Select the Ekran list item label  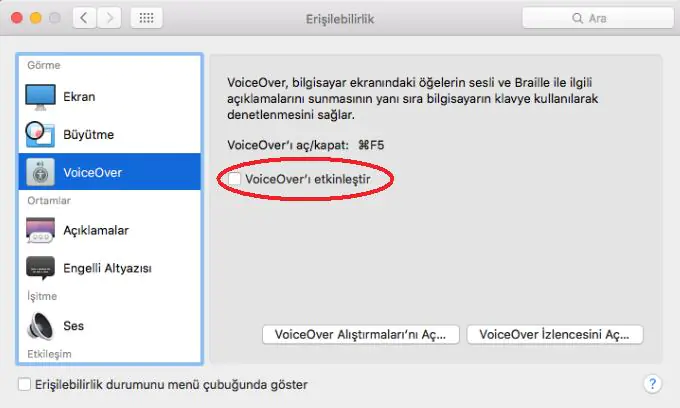point(79,97)
